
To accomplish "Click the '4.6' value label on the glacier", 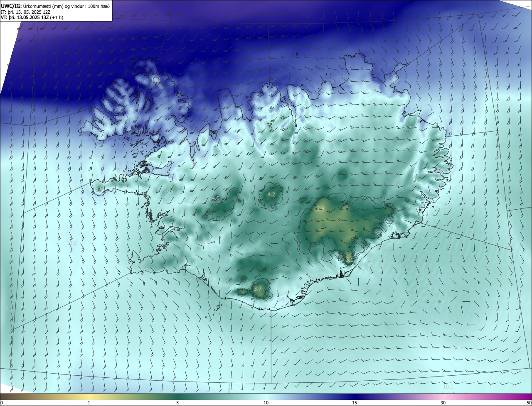I will pyautogui.click(x=216, y=198).
